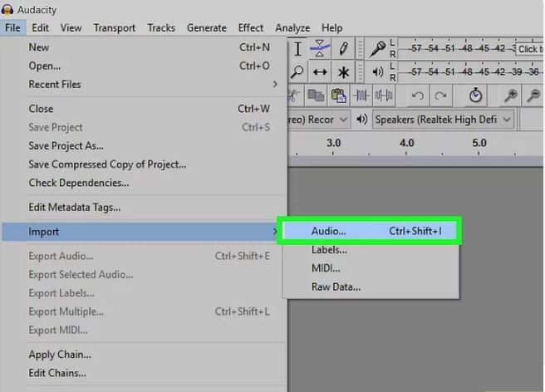Click the playback meter speaker icon
This screenshot has width=545, height=392.
(377, 72)
